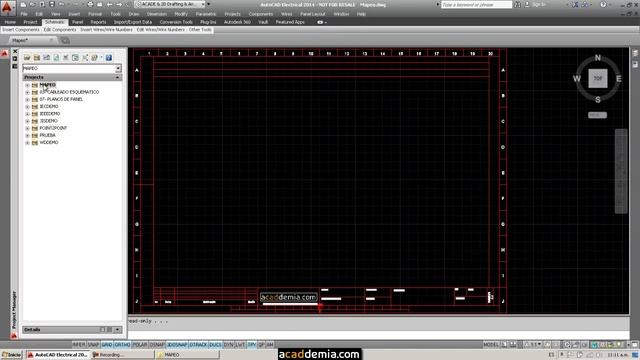Toggle ORTHO mode in status bar
The width and height of the screenshot is (640, 360).
coord(122,345)
